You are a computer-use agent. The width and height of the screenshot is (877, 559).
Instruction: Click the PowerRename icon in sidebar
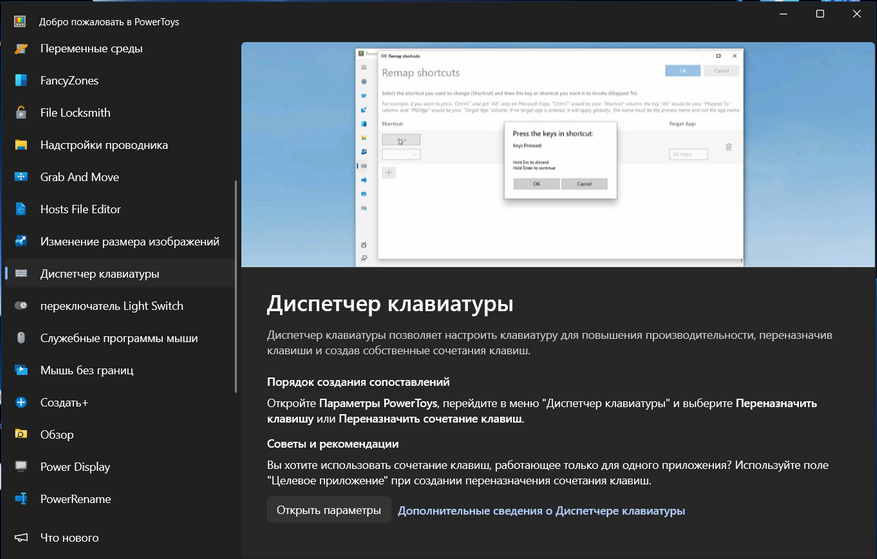click(x=21, y=499)
